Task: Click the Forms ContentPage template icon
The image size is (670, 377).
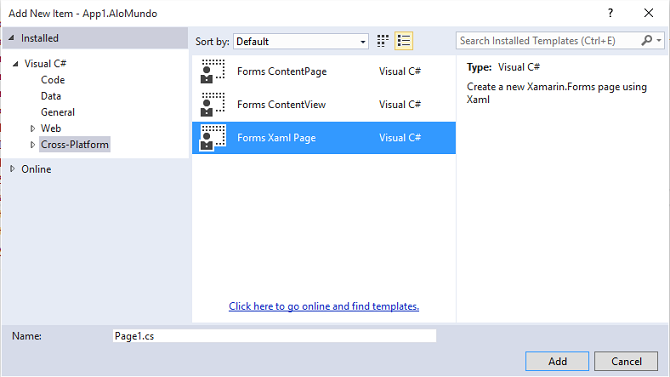Action: [213, 71]
